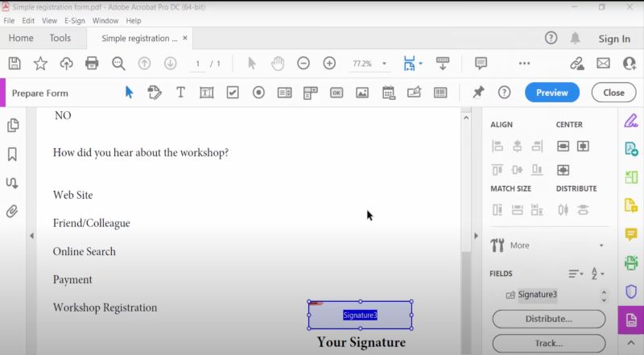Viewport: 644px width, 355px height.
Task: Add a dropdown field tool
Action: tap(310, 93)
